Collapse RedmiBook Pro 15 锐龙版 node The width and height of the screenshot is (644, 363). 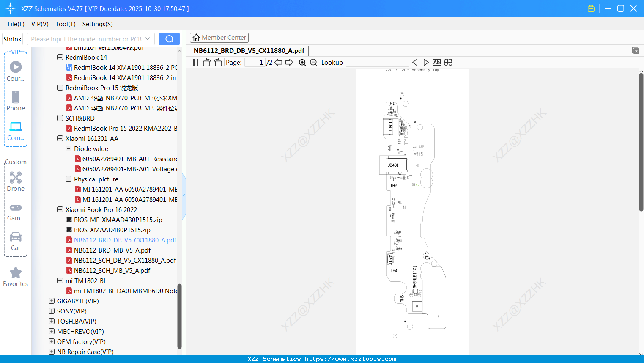pyautogui.click(x=60, y=88)
